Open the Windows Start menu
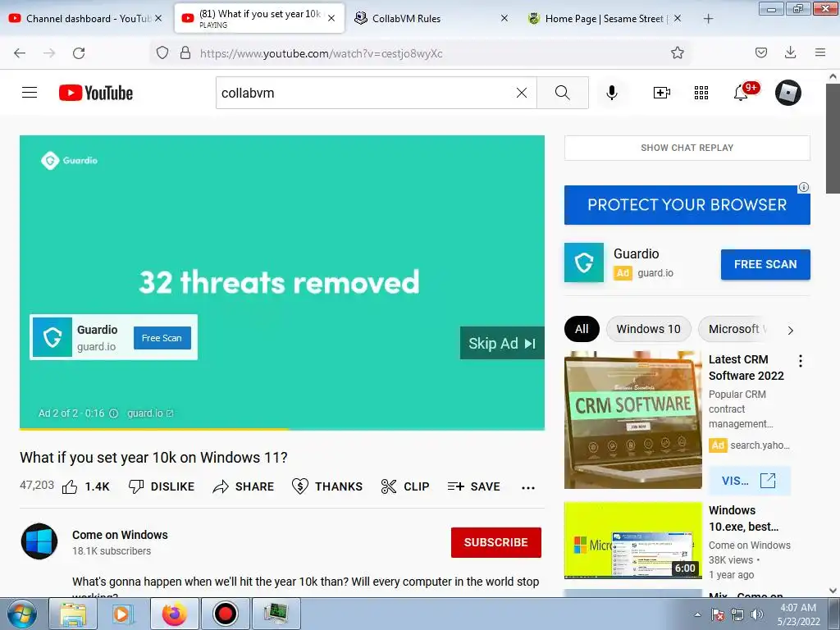This screenshot has width=840, height=630. tap(21, 614)
